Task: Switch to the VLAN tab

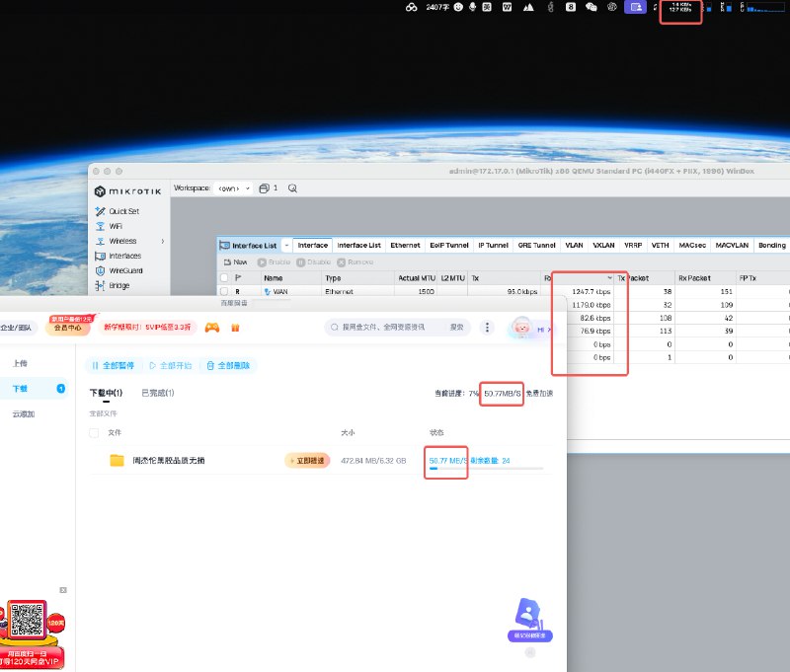Action: click(575, 245)
